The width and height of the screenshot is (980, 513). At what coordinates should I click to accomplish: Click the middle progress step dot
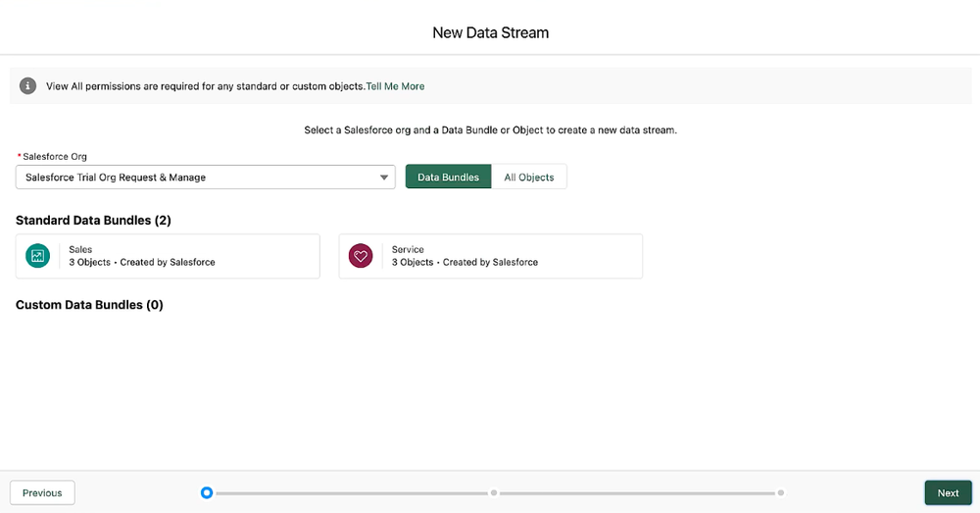[x=494, y=493]
